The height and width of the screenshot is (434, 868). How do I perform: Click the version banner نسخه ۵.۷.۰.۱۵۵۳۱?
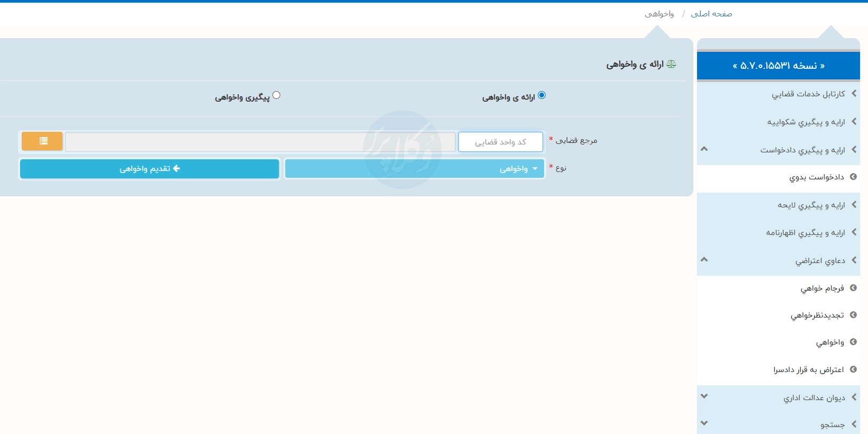(x=779, y=66)
